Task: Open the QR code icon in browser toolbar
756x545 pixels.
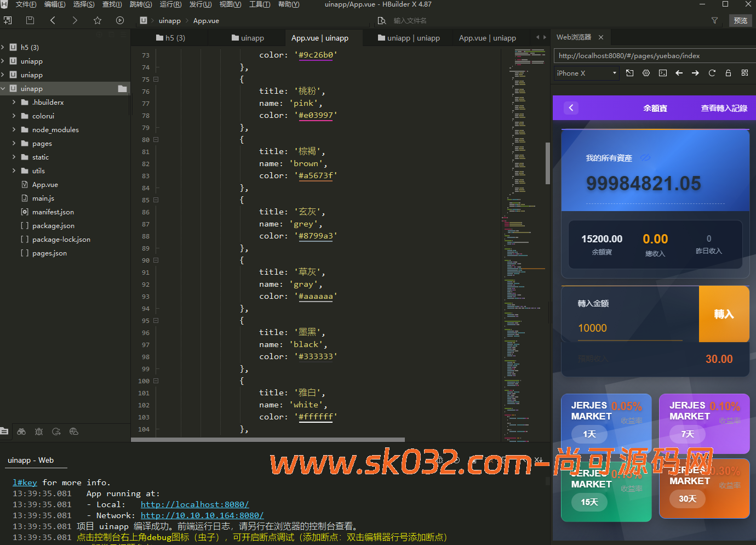Action: [744, 73]
